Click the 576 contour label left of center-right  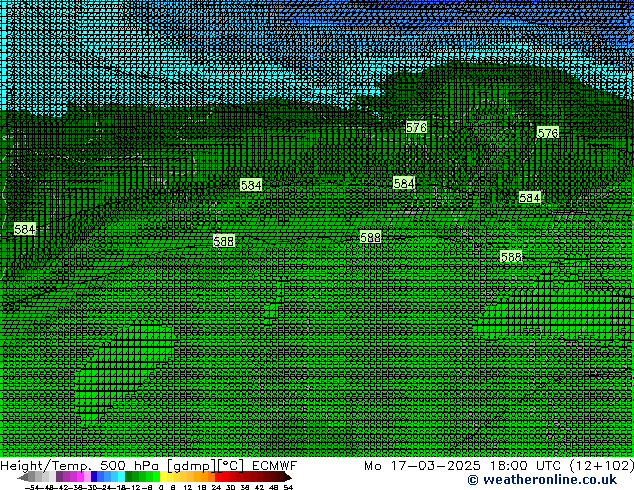(x=416, y=128)
